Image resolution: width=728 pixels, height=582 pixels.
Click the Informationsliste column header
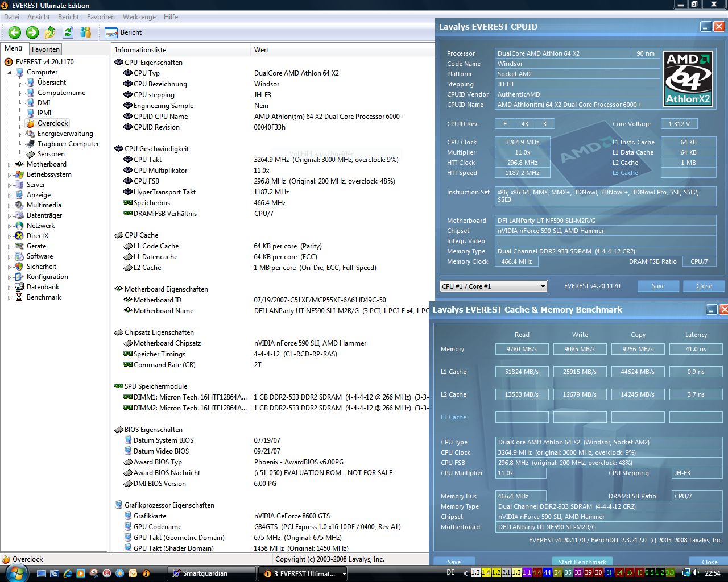click(x=180, y=50)
